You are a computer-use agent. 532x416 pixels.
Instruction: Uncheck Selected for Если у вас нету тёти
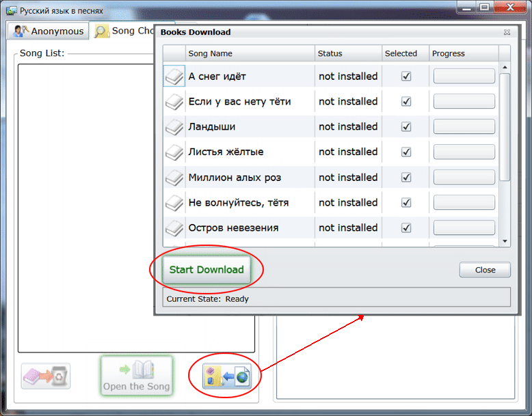tap(406, 101)
